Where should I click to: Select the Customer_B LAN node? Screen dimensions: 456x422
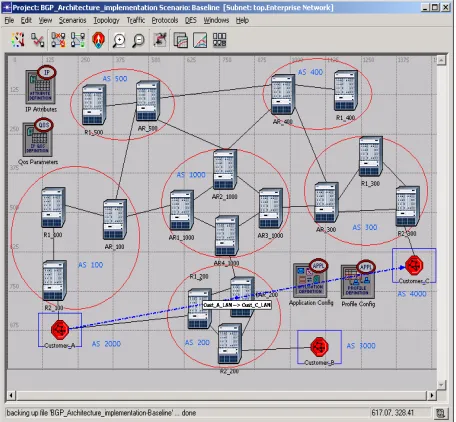pyautogui.click(x=319, y=347)
